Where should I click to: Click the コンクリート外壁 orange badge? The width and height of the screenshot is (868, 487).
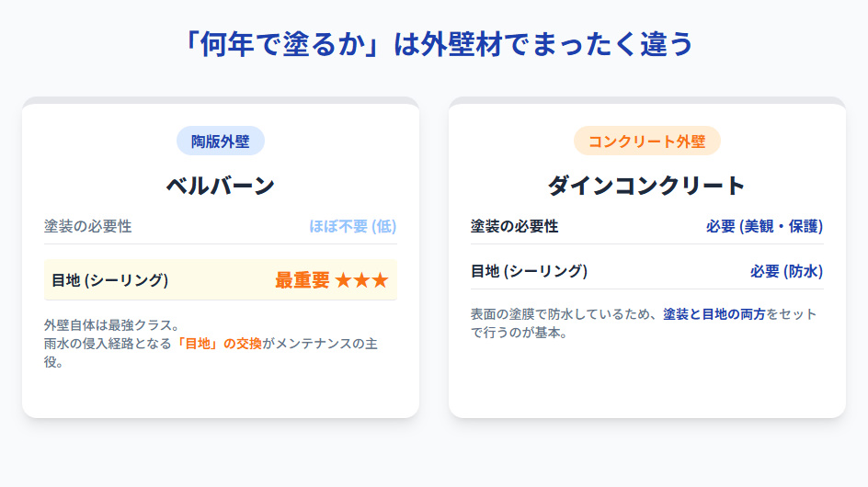(x=646, y=142)
